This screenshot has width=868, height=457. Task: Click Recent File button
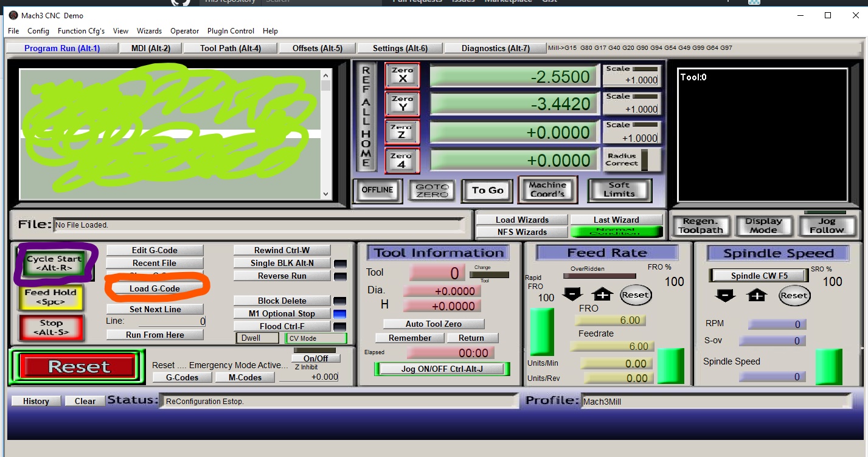155,263
